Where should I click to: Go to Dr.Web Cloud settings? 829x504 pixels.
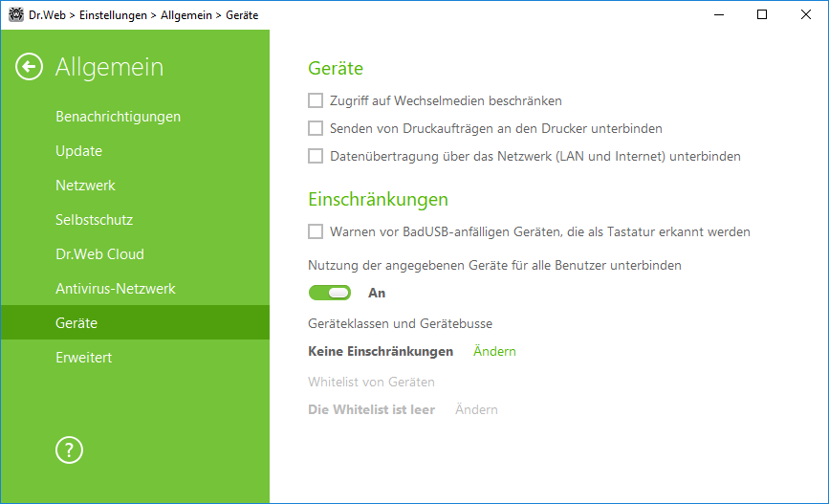(x=135, y=253)
